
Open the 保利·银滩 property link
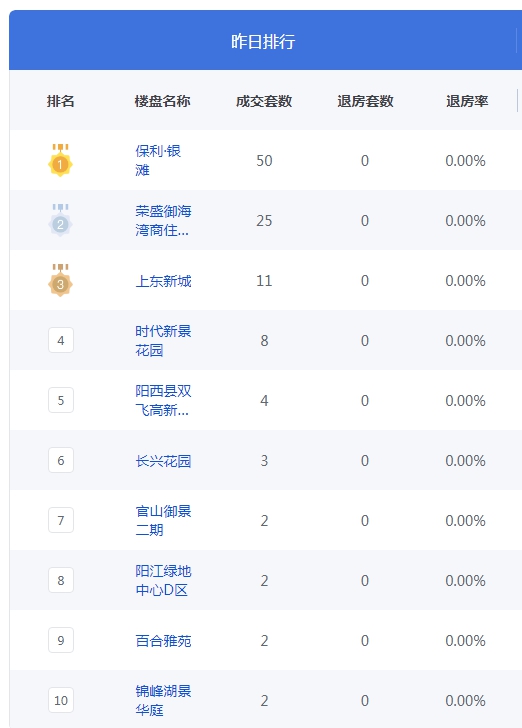[158, 160]
